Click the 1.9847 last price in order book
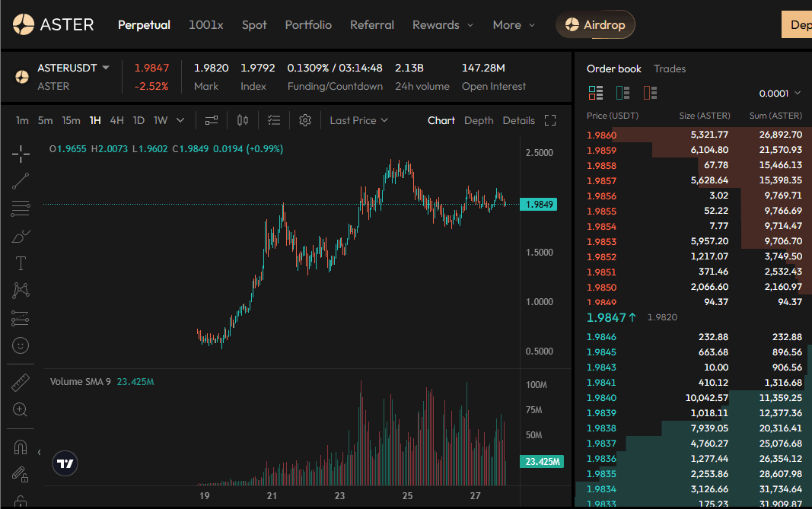The width and height of the screenshot is (812, 509). [x=611, y=317]
